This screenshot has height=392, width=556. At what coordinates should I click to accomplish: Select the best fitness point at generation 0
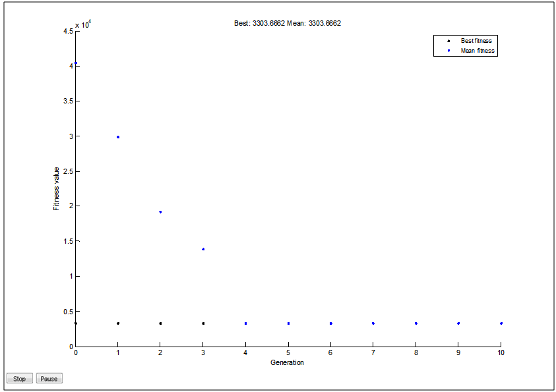pos(76,323)
